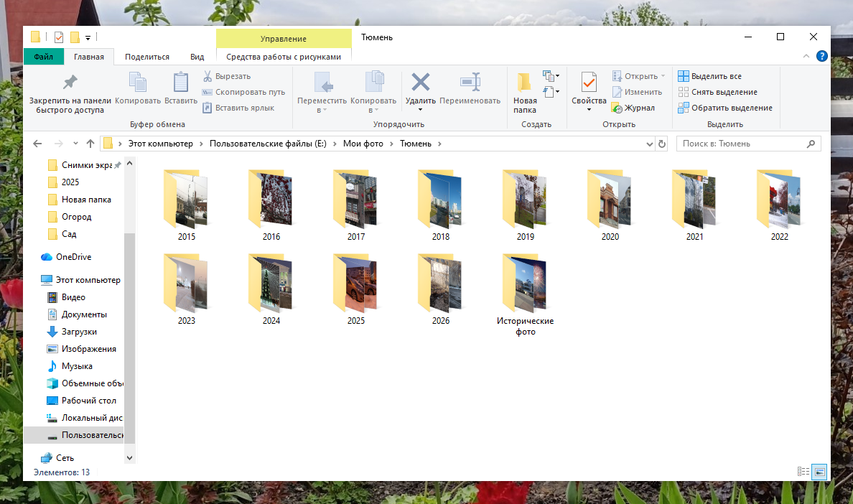853x504 pixels.
Task: Switch to details view icon in status bar
Action: [x=803, y=472]
